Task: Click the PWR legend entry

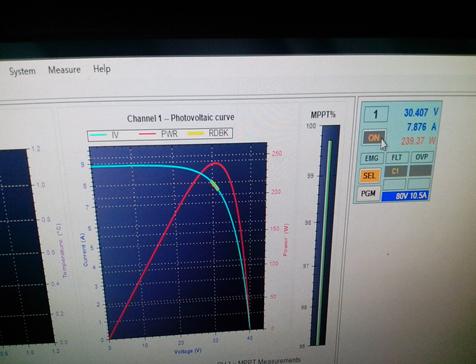Action: [158, 134]
